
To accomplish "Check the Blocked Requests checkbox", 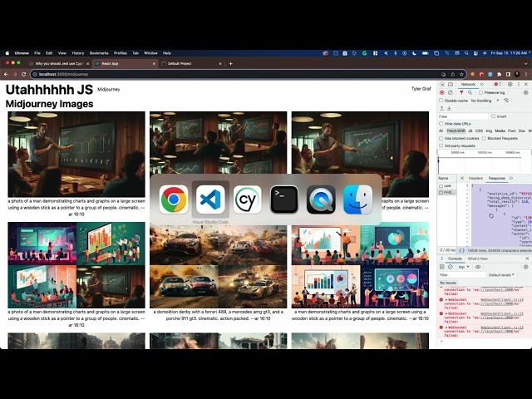I will point(484,139).
